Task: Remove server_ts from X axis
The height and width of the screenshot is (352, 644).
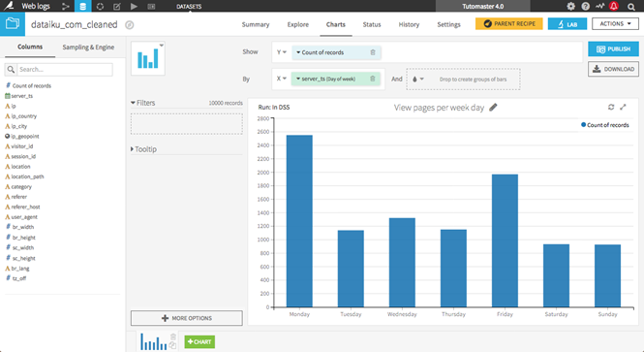Action: (x=373, y=79)
